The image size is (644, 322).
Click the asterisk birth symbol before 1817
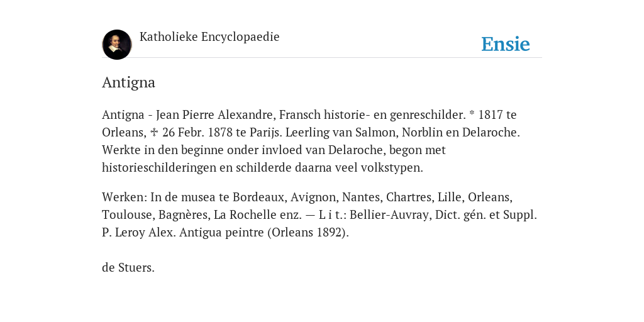472,113
